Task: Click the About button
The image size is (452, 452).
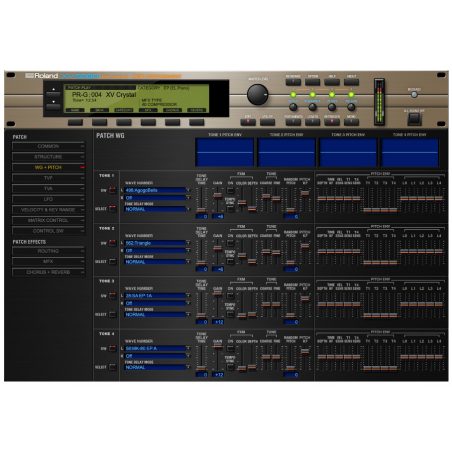Action: (x=351, y=82)
